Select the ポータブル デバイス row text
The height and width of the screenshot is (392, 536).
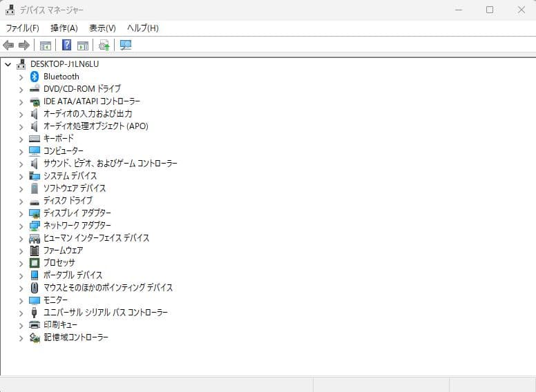tap(73, 275)
